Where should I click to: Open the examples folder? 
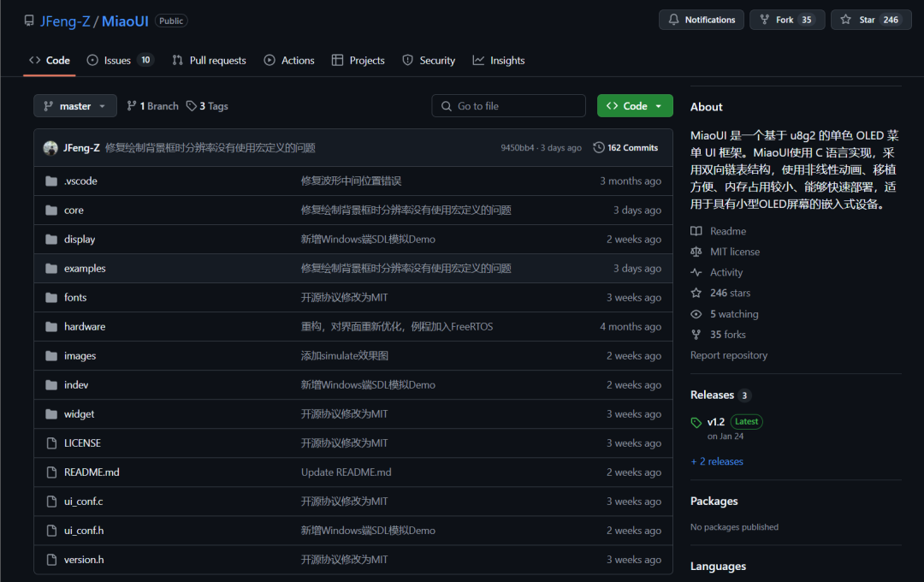85,268
